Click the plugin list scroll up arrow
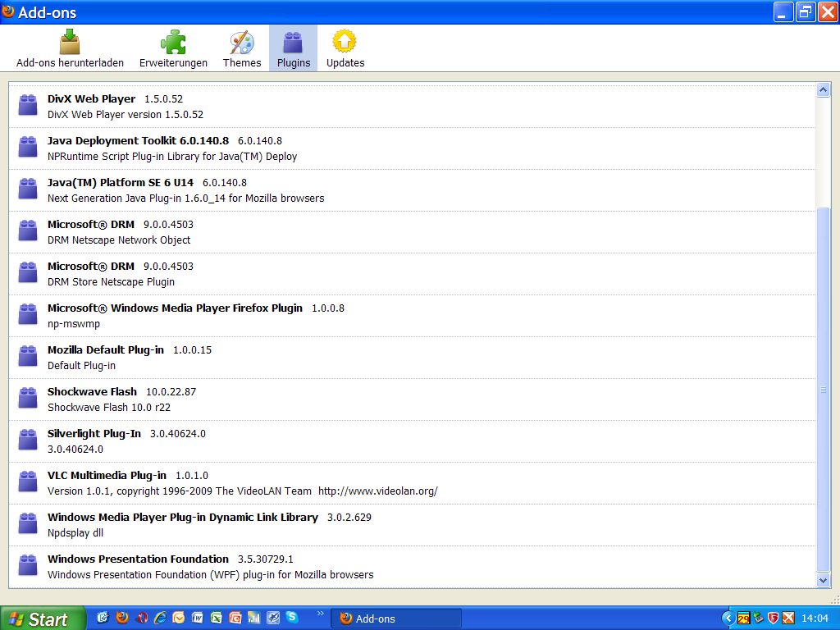Viewport: 840px width, 630px height. (x=824, y=90)
